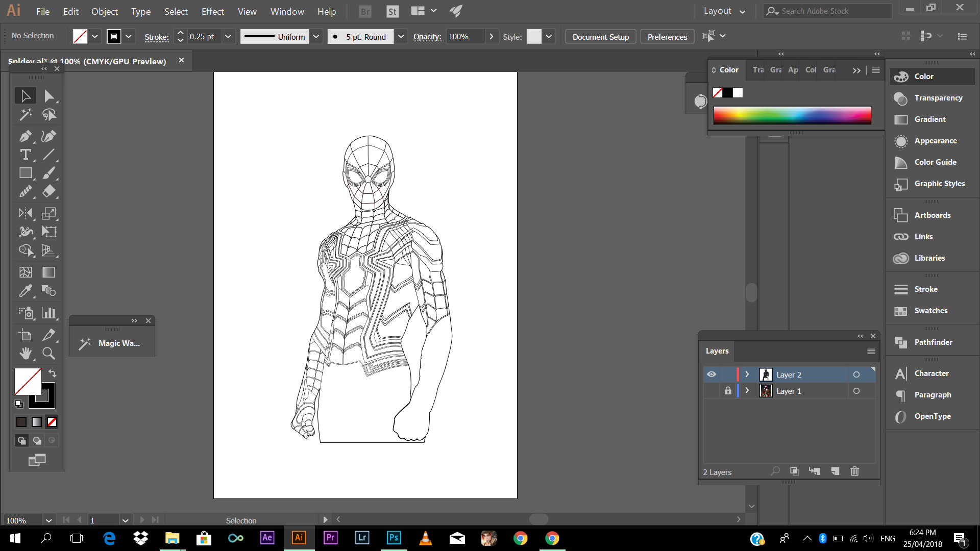Open Artboards panel from dock
The height and width of the screenshot is (551, 980).
932,215
